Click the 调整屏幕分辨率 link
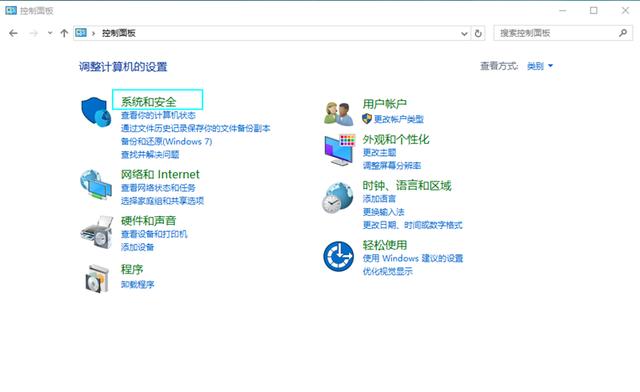The width and height of the screenshot is (640, 392). coord(391,165)
